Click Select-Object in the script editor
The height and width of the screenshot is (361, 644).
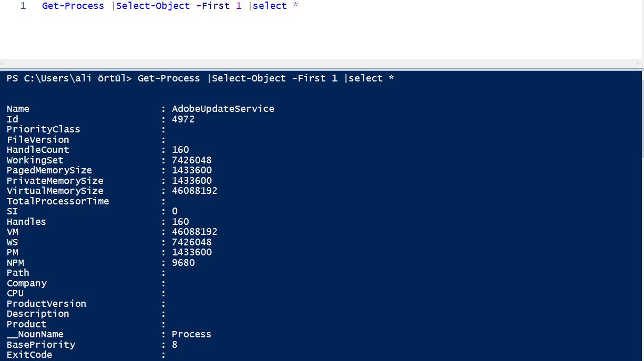coord(153,6)
